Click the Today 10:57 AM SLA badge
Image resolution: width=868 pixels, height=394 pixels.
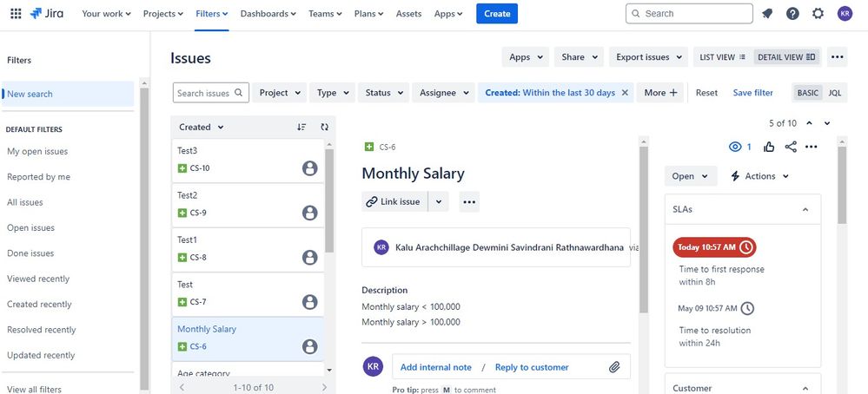[714, 247]
